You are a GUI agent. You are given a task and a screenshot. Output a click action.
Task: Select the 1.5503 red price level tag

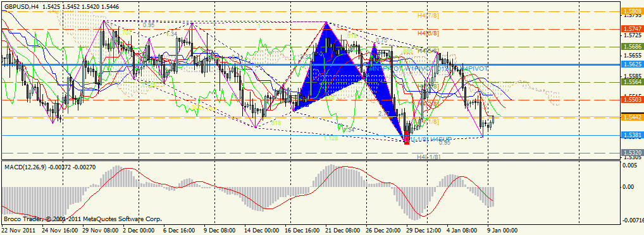click(633, 100)
